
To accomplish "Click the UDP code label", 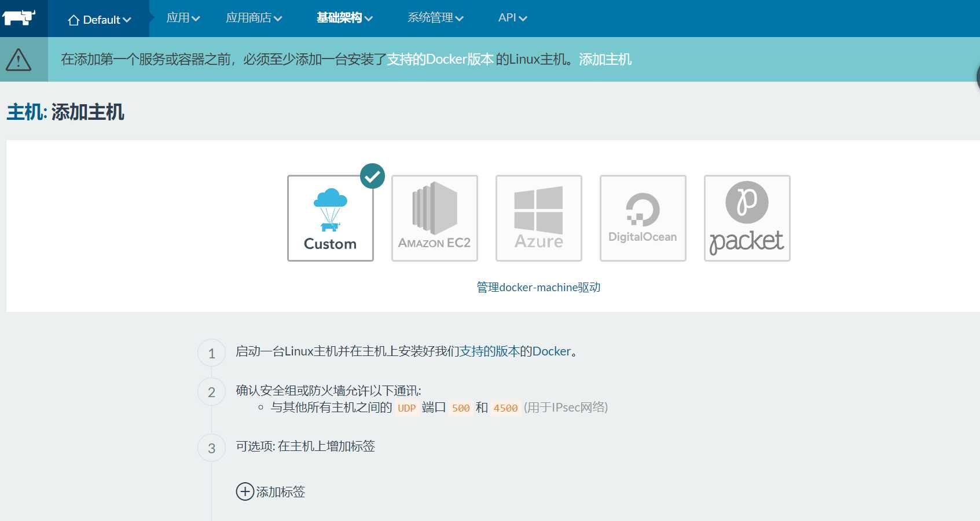I will 406,408.
